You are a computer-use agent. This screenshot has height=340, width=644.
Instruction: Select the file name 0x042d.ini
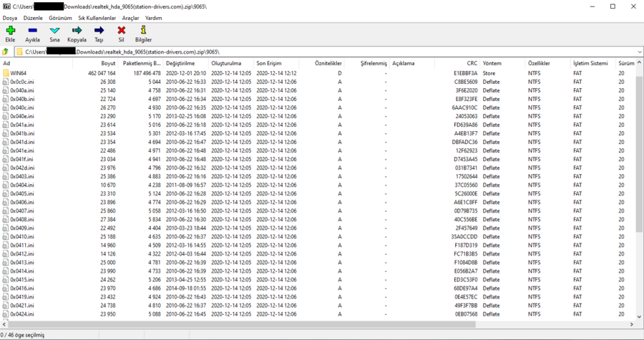(x=23, y=168)
